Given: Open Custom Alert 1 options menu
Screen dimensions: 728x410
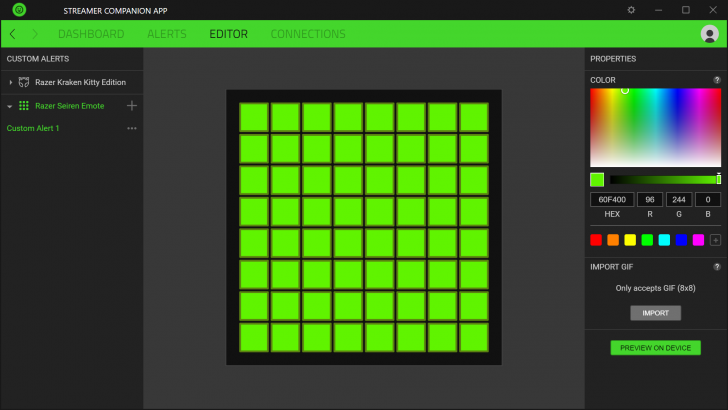Looking at the screenshot, I should tap(132, 128).
